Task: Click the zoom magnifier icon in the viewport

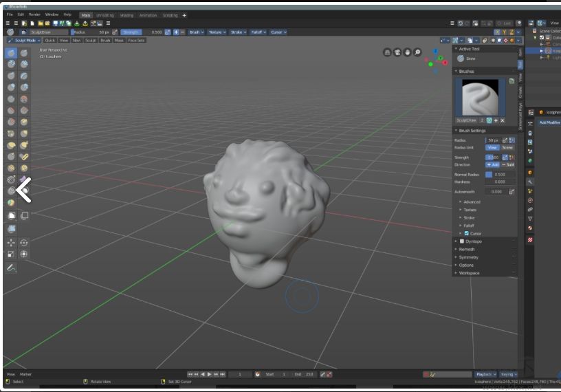Action: pos(417,52)
